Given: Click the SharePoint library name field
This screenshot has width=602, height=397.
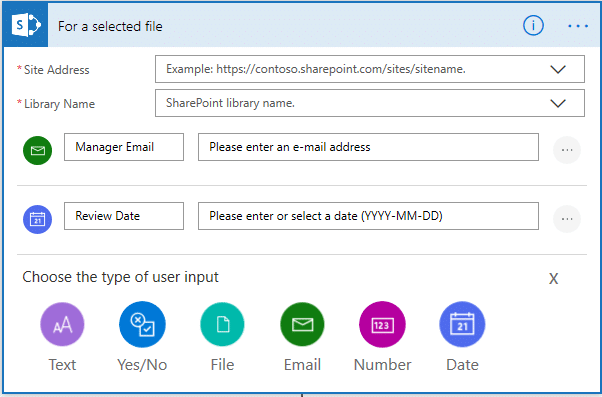Looking at the screenshot, I should [370, 103].
